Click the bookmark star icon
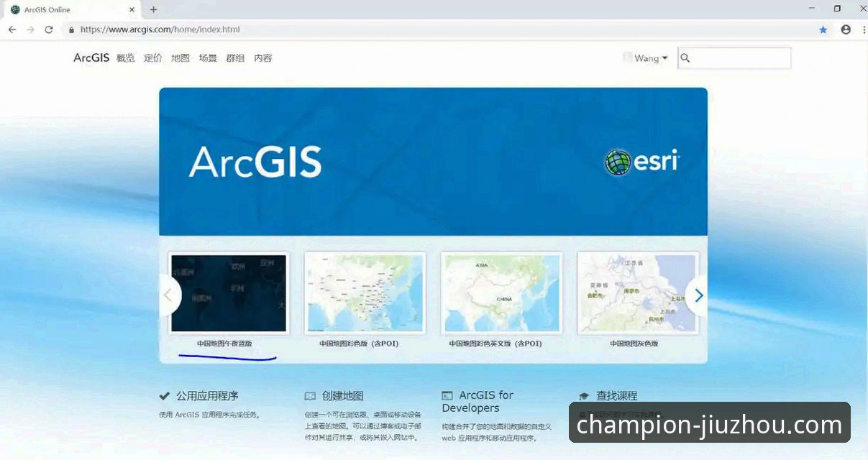This screenshot has height=460, width=868. coord(823,29)
